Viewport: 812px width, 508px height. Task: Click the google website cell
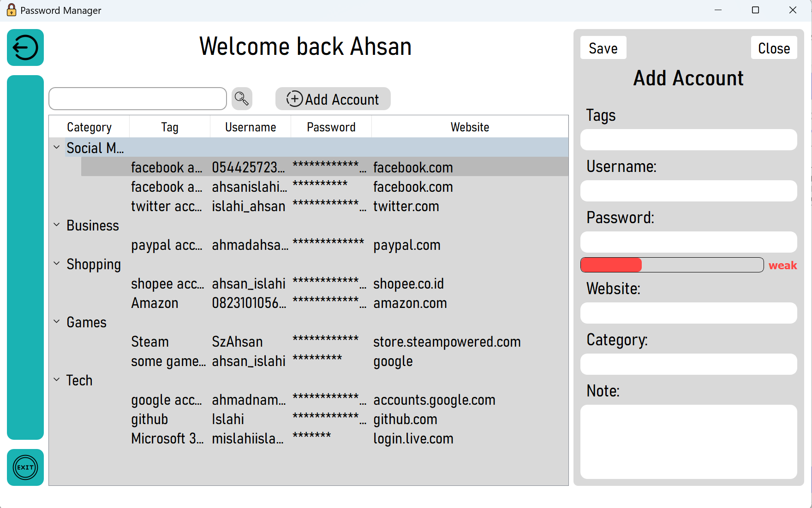(x=393, y=361)
